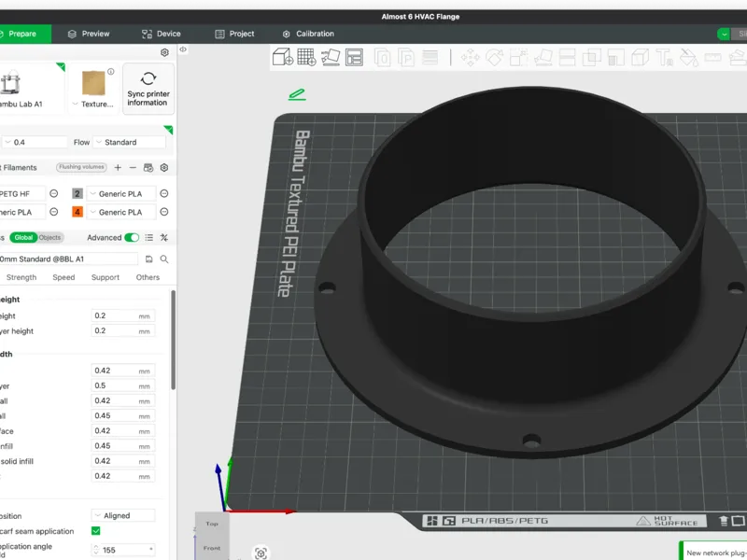Select the Support painting tool
The height and width of the screenshot is (560, 747).
(615, 58)
